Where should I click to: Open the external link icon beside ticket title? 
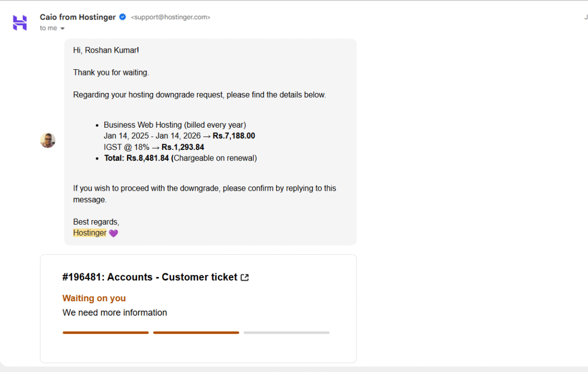click(245, 277)
